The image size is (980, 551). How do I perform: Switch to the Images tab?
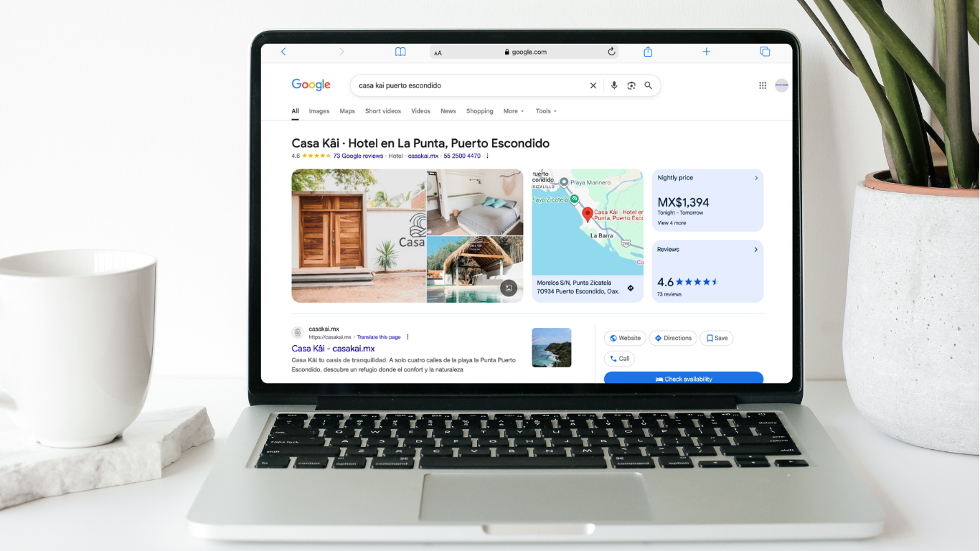click(319, 111)
